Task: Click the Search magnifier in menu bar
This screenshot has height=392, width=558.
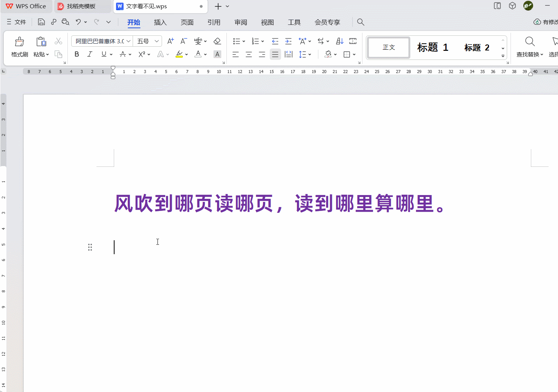Action: [361, 22]
